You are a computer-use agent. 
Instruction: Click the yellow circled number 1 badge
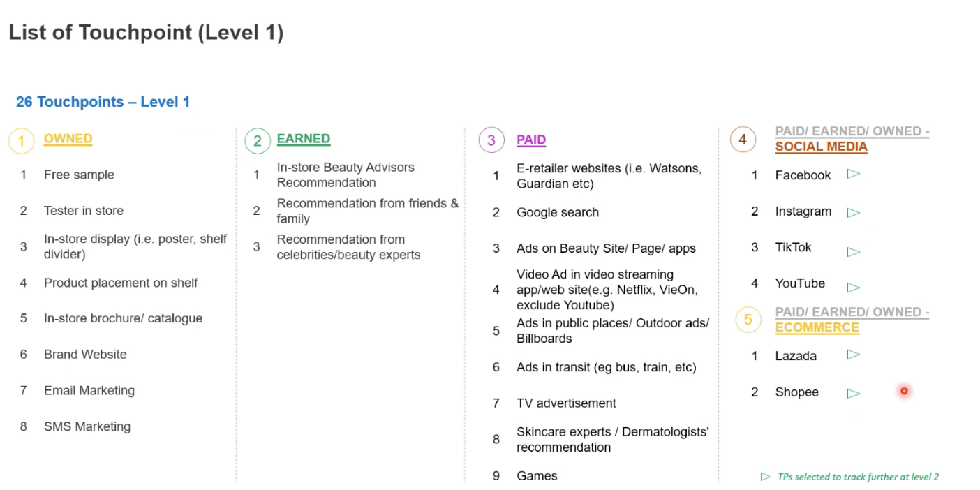click(21, 141)
